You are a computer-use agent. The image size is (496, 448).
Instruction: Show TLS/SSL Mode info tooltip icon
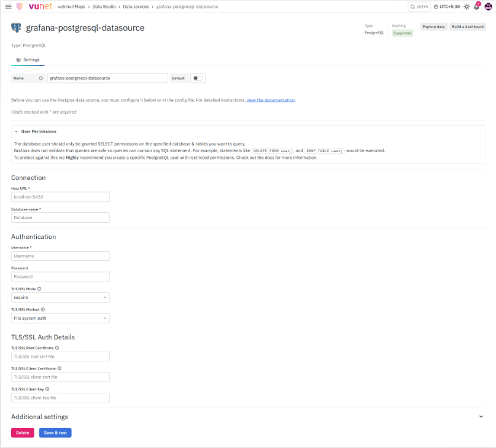[39, 289]
